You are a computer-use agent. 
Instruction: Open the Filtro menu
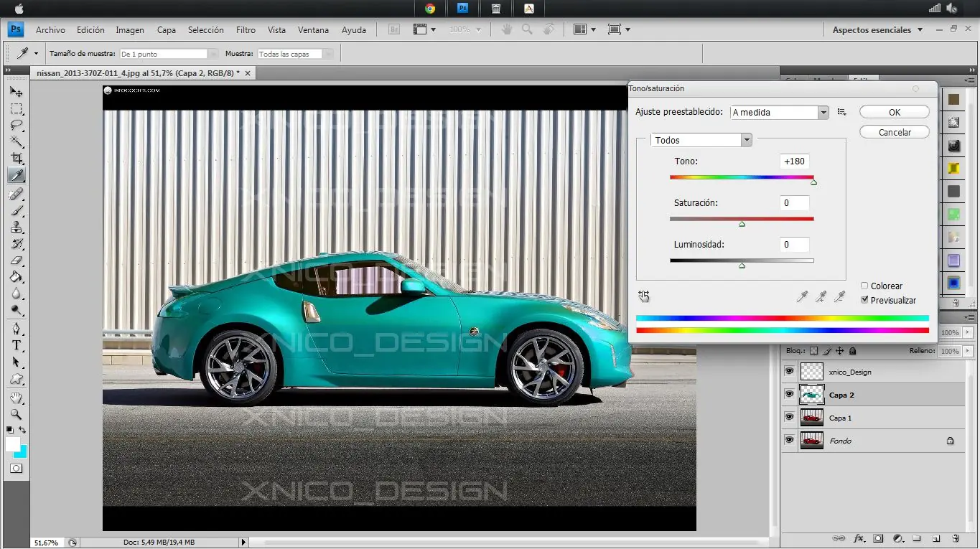click(246, 30)
